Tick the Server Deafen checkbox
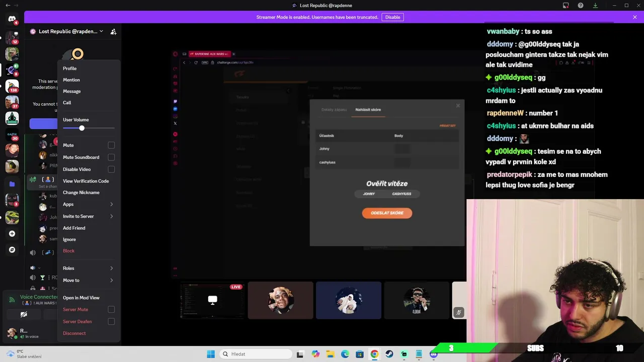 click(111, 321)
